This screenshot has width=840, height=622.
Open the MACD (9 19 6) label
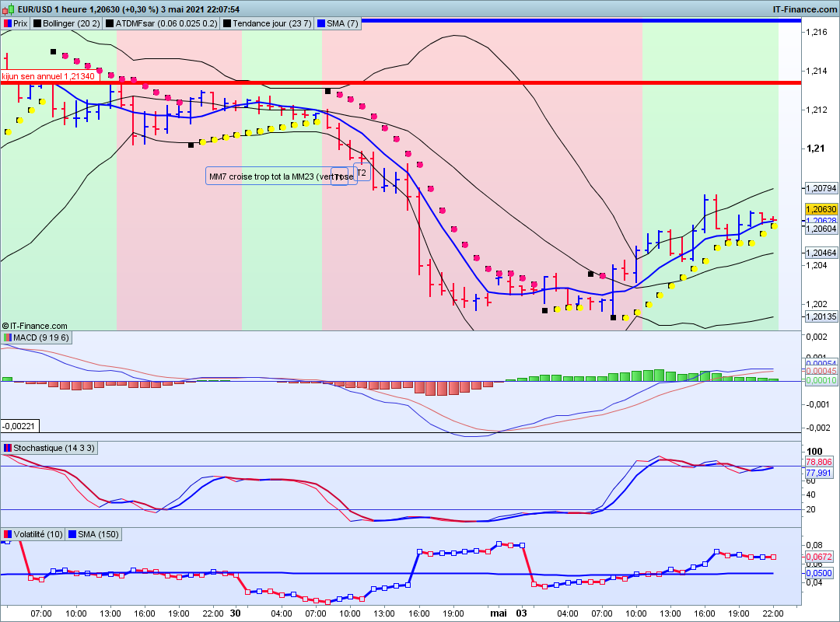[x=41, y=337]
